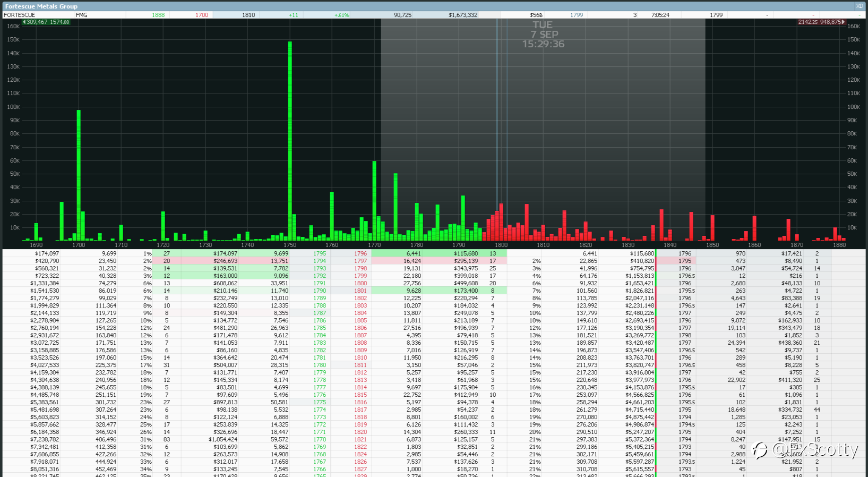Select the tall green volume bar at 1700
Image resolution: width=868 pixels, height=477 pixels.
79,175
